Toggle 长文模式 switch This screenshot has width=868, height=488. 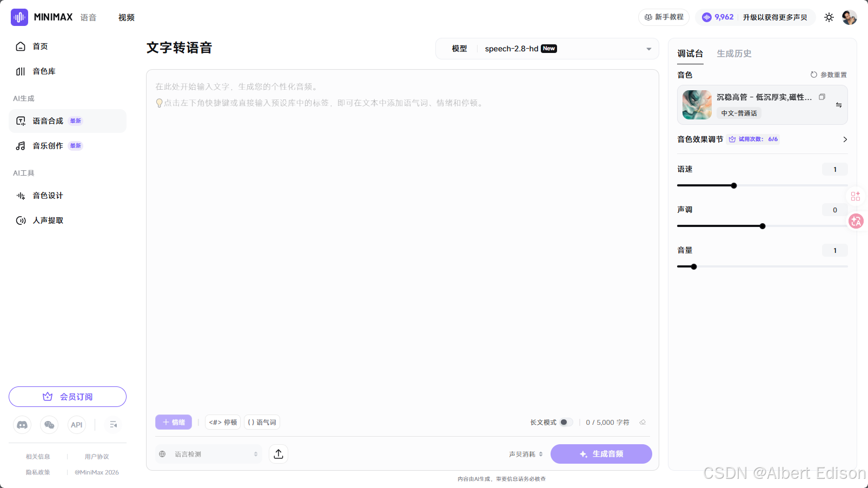(566, 422)
